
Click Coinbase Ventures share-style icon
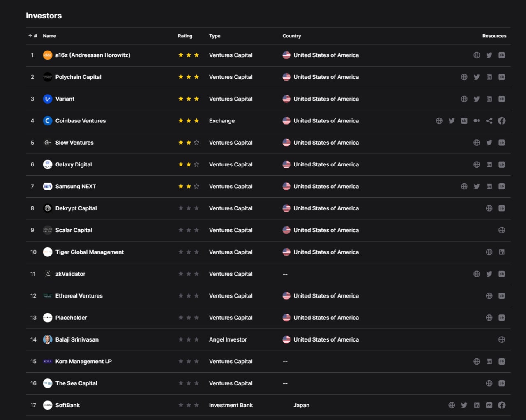[x=489, y=121]
